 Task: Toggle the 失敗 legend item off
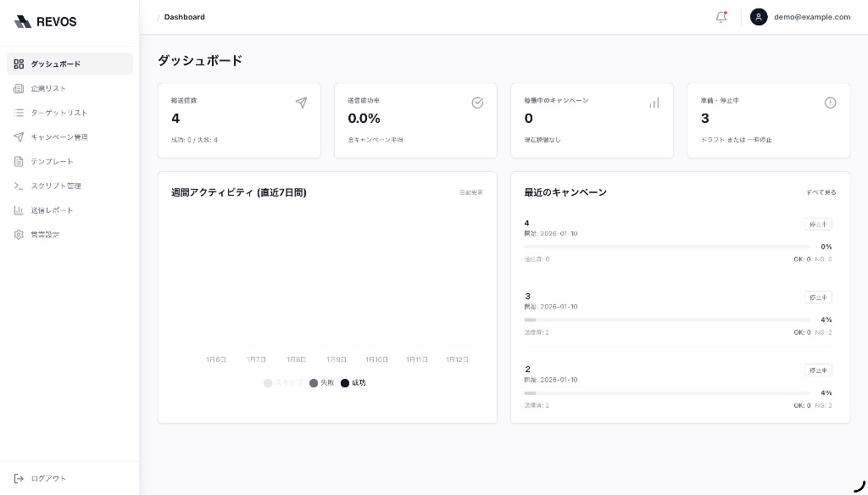[x=322, y=382]
